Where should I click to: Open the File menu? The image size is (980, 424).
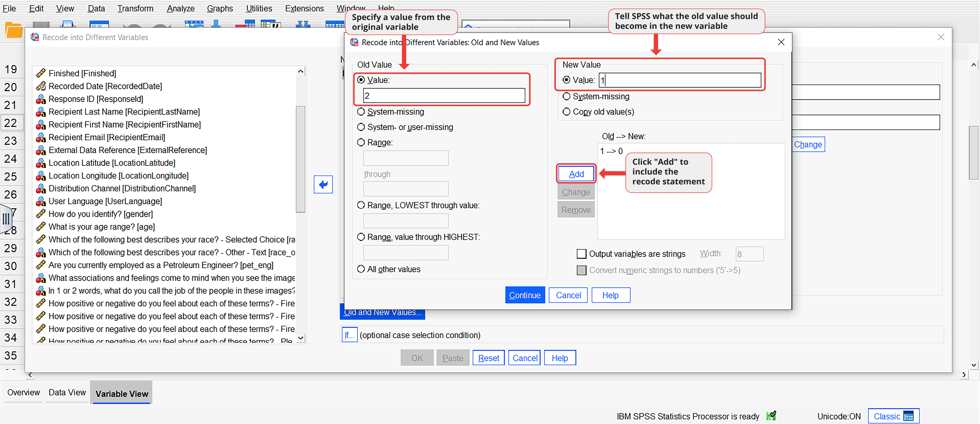(9, 8)
